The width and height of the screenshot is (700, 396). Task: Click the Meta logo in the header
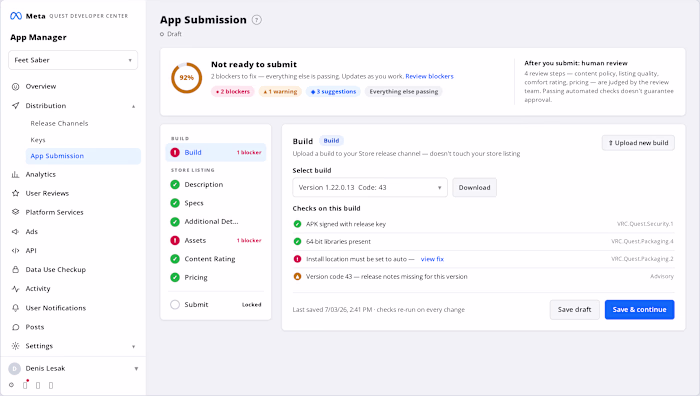16,16
